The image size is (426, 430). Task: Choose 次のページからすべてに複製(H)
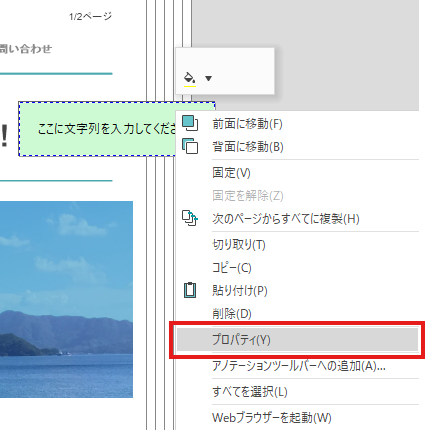pos(297,219)
